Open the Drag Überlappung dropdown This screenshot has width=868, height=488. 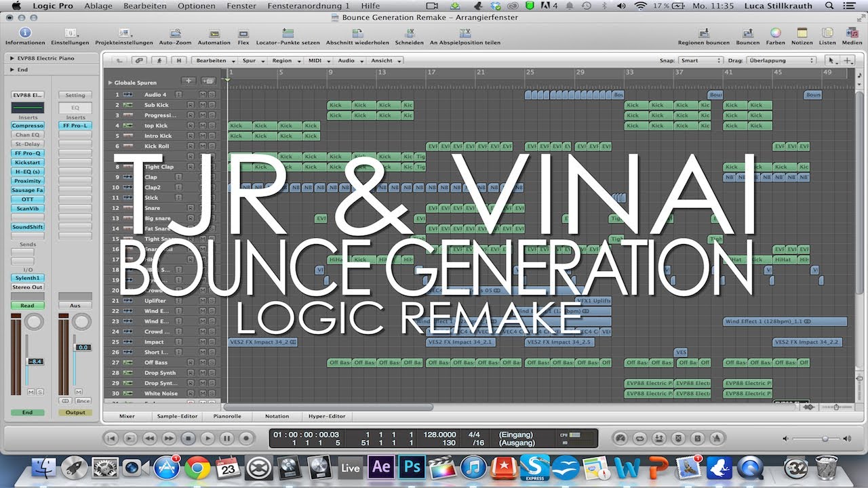coord(781,60)
